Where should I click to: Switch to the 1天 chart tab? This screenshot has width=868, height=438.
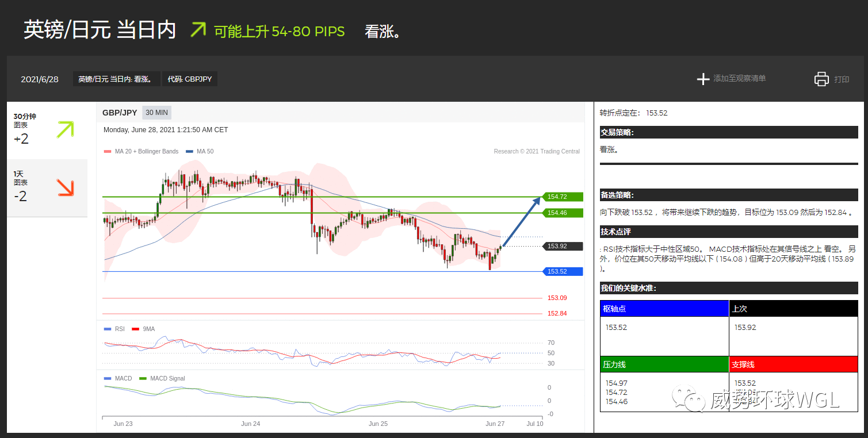(47, 188)
